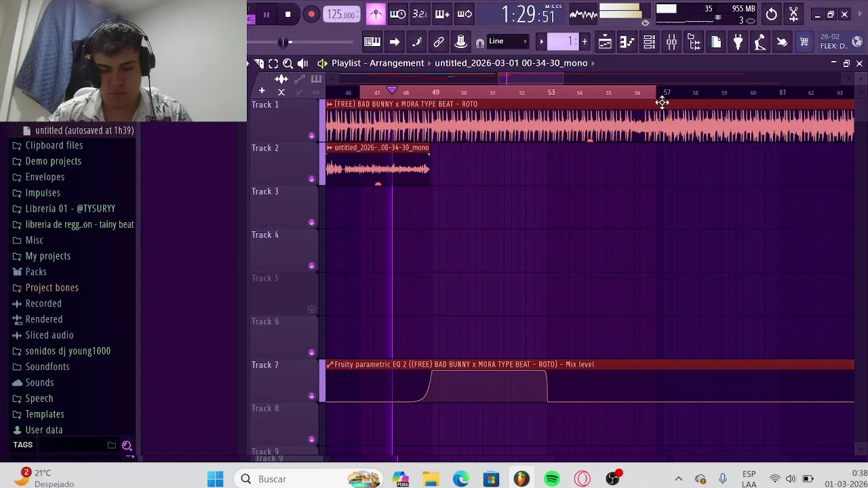Click bar 49 on the timeline ruler
The image size is (868, 488).
(435, 92)
